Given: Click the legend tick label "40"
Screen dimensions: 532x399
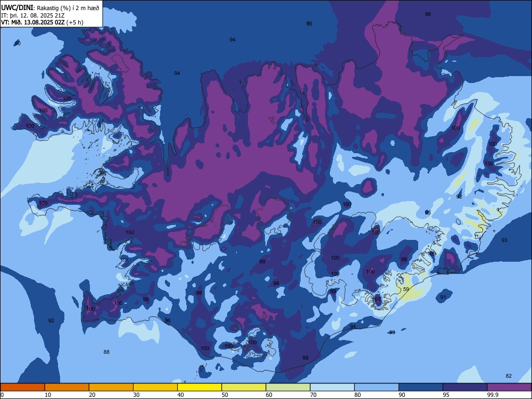Looking at the screenshot, I should 181,395.
